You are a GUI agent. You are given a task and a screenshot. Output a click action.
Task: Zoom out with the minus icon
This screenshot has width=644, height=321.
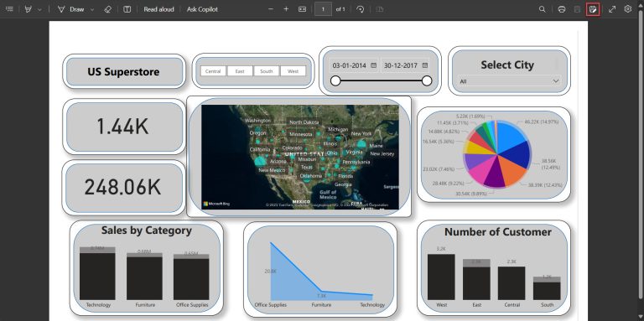[271, 9]
